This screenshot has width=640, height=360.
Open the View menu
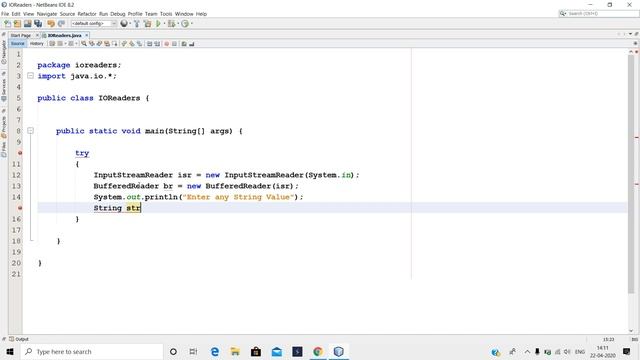pos(29,14)
